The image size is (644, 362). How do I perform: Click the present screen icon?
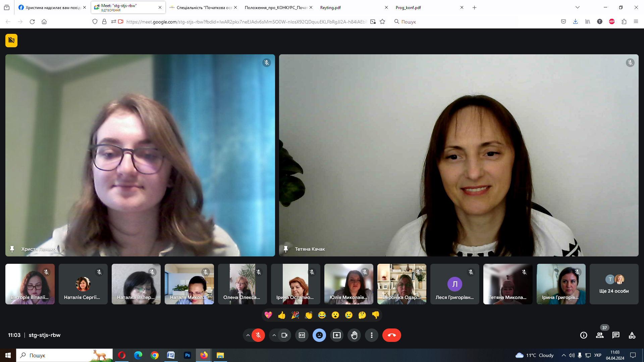coord(336,335)
